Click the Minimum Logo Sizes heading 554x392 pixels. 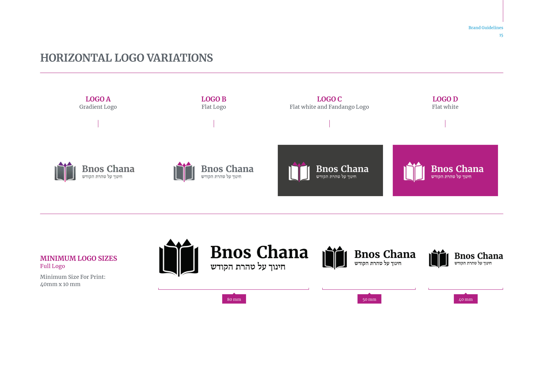click(x=78, y=258)
